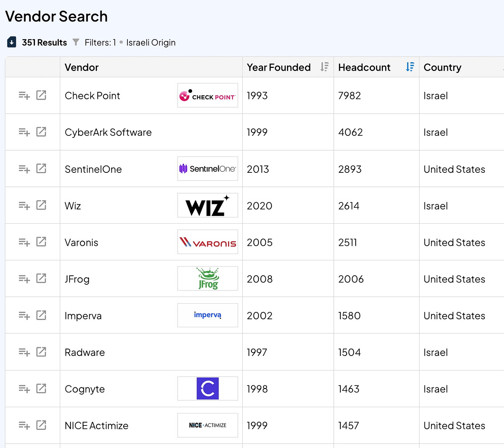Screen dimensions: 504x448
Task: Click headcount value 1580
Action: tap(349, 316)
